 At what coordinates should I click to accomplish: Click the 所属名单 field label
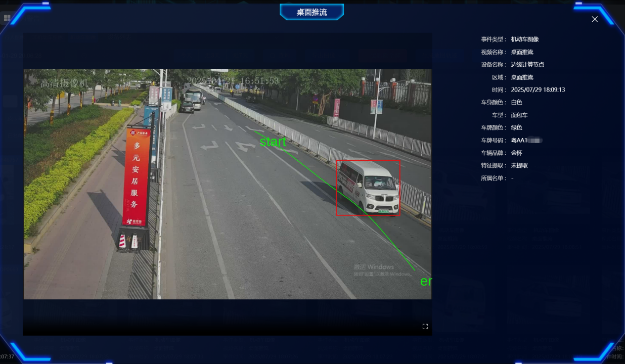tap(494, 178)
